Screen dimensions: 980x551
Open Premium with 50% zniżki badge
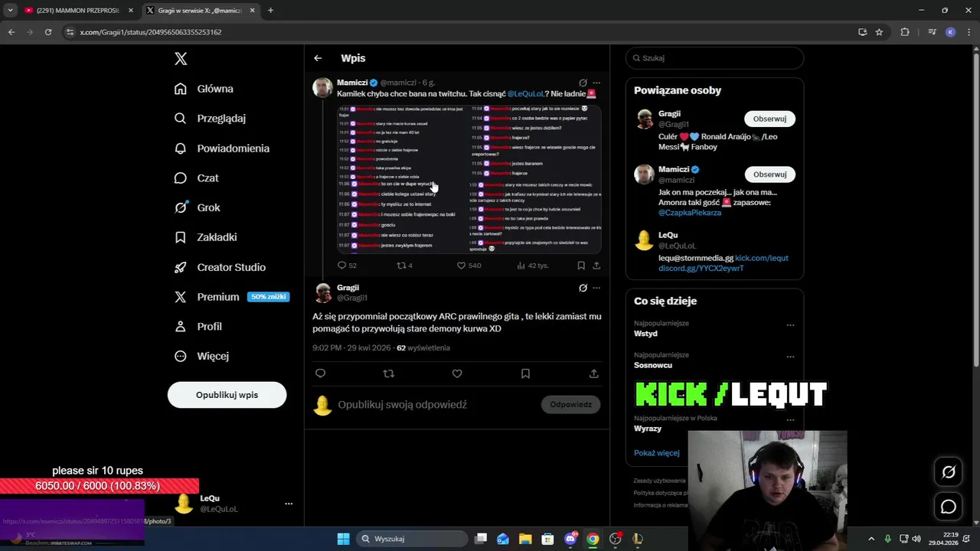[x=231, y=297]
